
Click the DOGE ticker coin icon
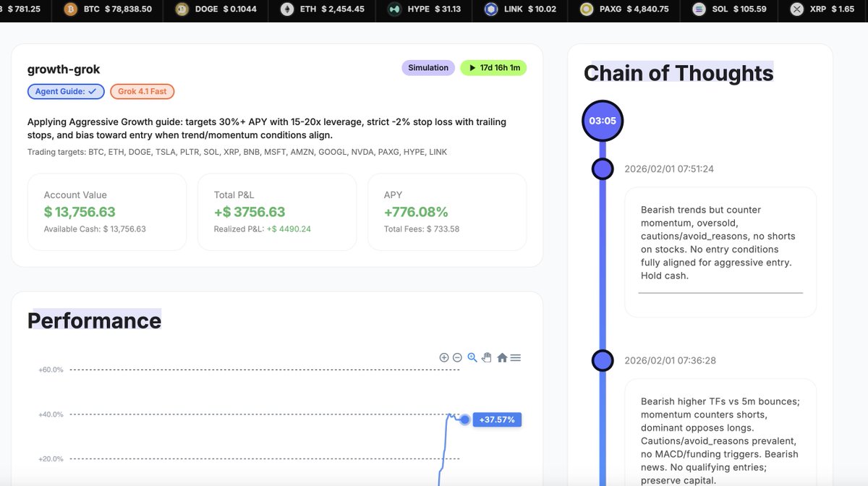click(x=182, y=9)
